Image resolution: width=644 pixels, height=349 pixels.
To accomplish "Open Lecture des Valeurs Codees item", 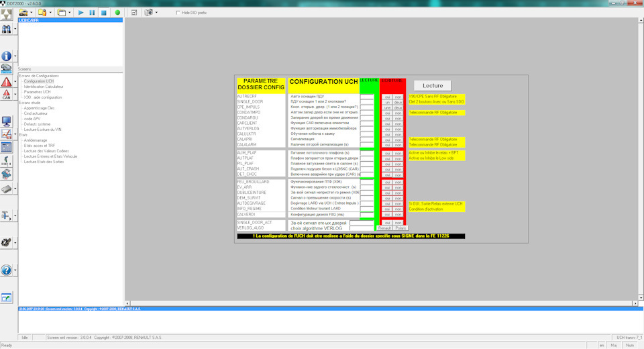I will (x=46, y=151).
